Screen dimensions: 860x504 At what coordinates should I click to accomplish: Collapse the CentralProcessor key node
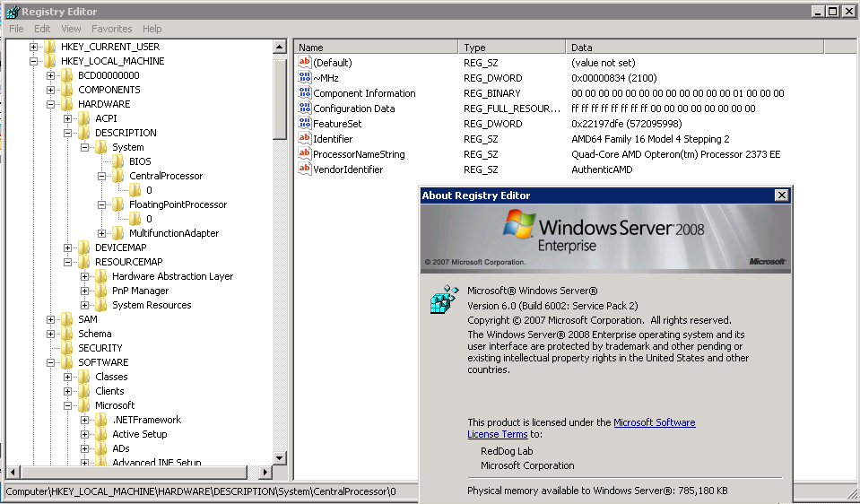click(x=102, y=176)
